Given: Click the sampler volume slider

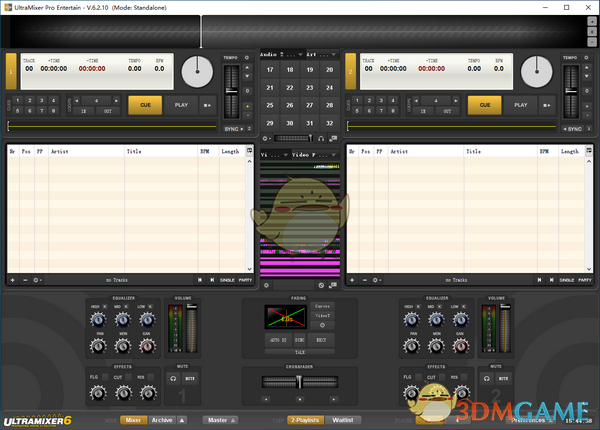Looking at the screenshot, I should pyautogui.click(x=293, y=138).
